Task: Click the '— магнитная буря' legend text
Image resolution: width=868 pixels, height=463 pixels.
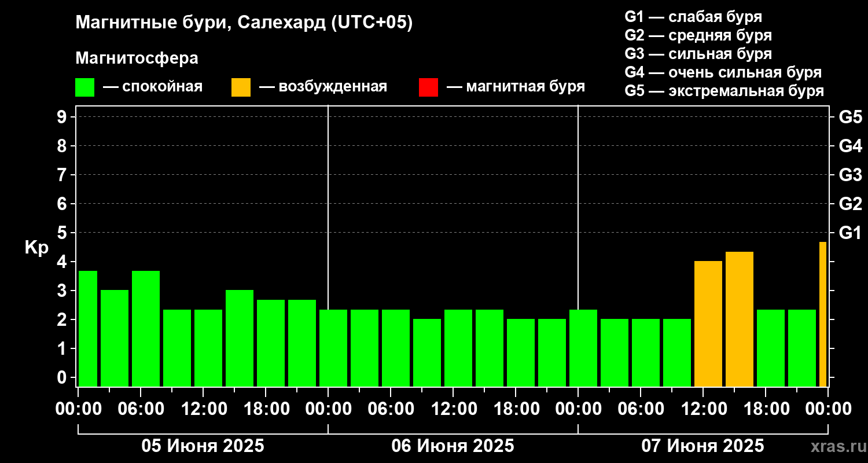Action: (516, 87)
